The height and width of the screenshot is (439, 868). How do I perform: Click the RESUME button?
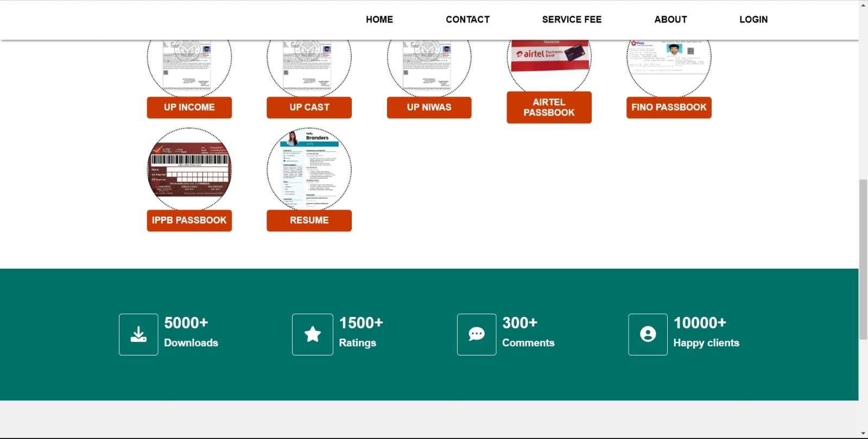309,220
